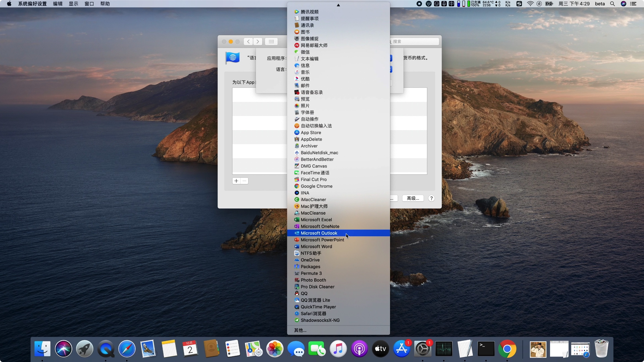
Task: Choose 微信 from the list
Action: [338, 52]
